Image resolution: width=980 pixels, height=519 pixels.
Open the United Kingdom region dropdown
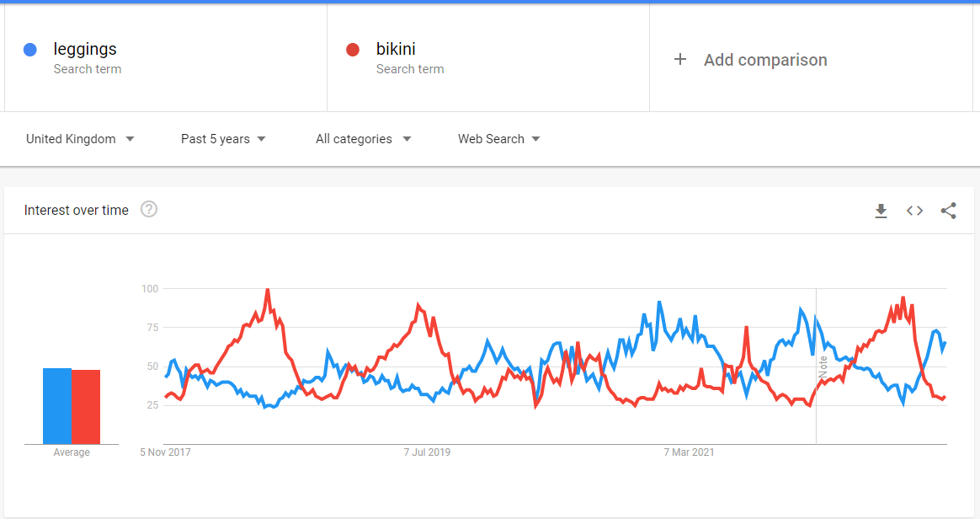point(80,139)
